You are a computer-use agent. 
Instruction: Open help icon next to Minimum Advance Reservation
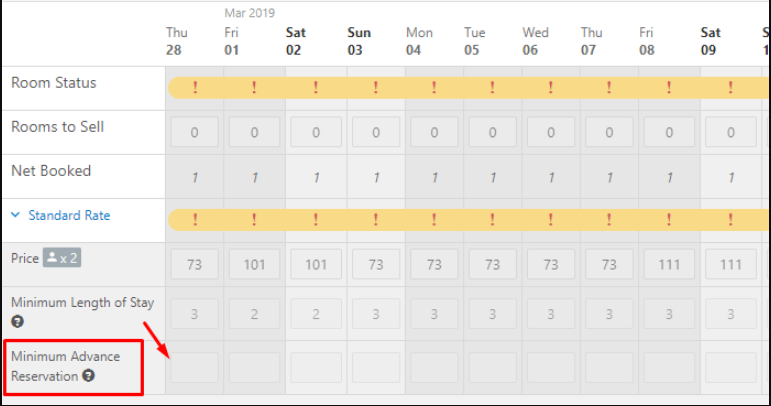pos(89,376)
